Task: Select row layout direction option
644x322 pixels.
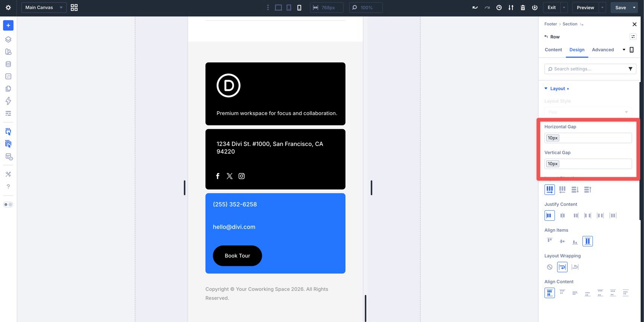Action: [549, 189]
